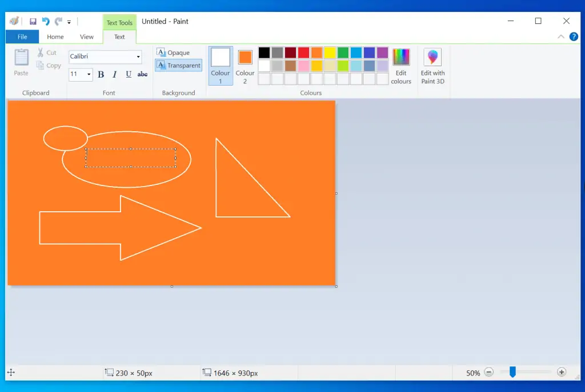
Task: Toggle Italic text formatting
Action: tap(115, 74)
